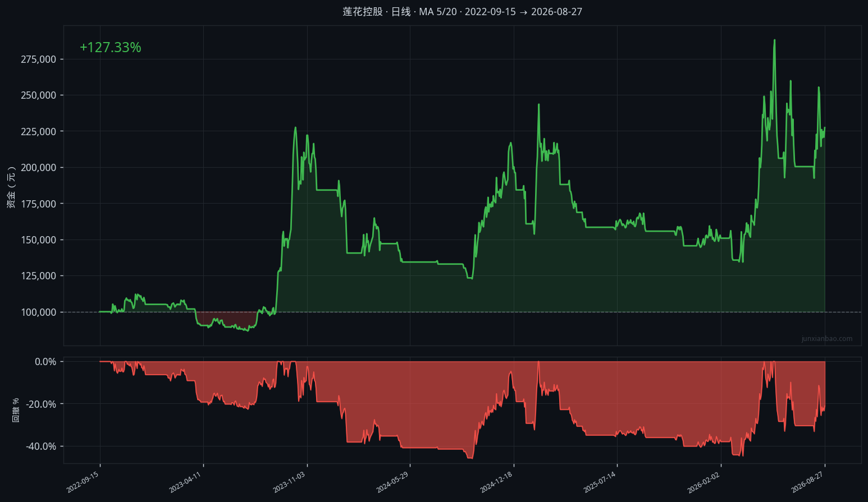Click the 回撤 % drawdown axis title
This screenshot has height=502, width=868.
16,410
